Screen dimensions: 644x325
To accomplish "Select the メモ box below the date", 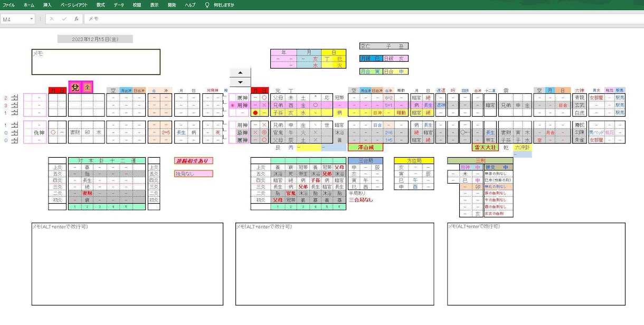I will click(x=96, y=62).
